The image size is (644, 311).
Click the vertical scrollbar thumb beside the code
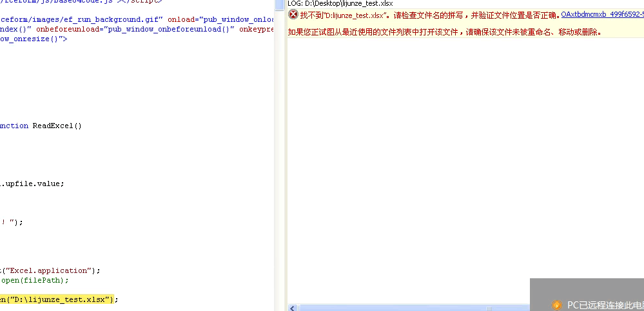tap(280, 5)
